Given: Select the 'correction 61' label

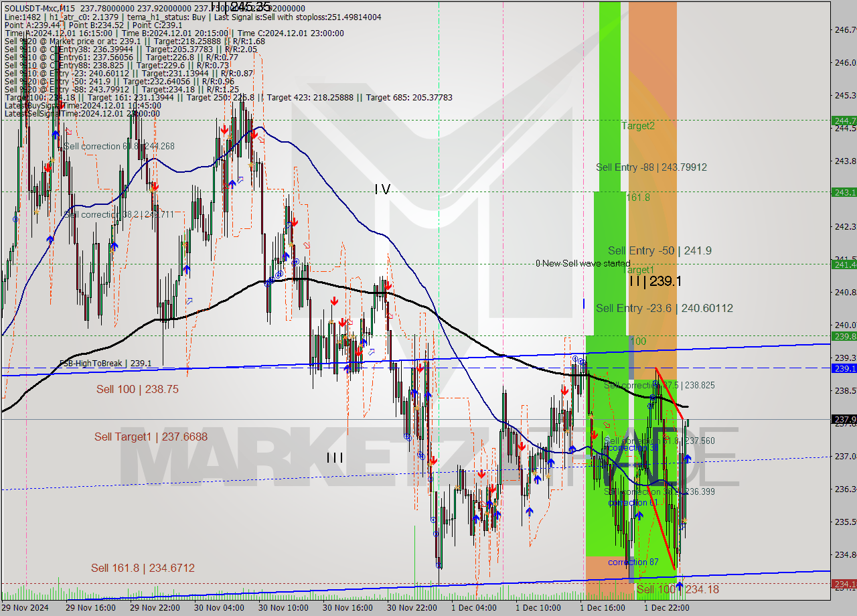Looking at the screenshot, I should 633,503.
